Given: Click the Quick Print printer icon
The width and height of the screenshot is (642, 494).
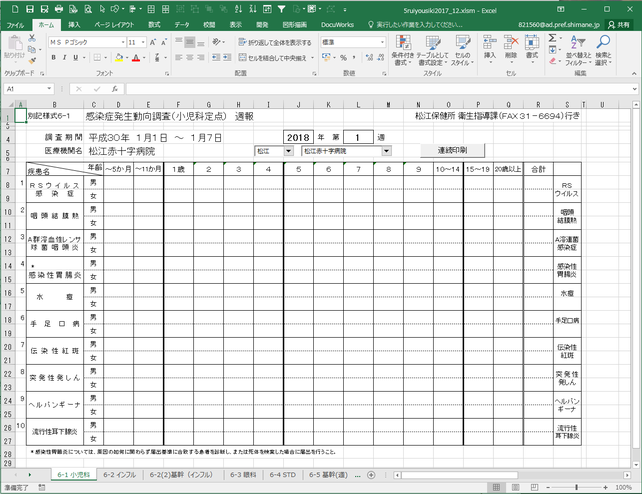Looking at the screenshot, I should click(59, 9).
